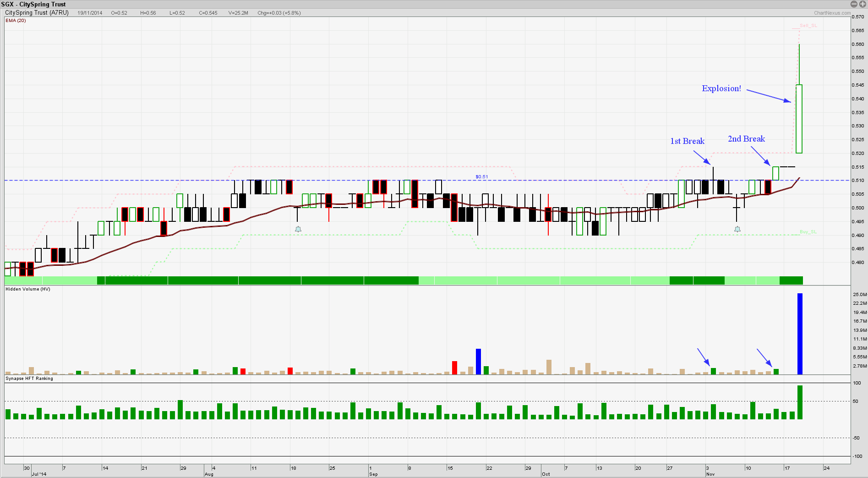Click the blue arrow pointing from Explosion! label
This screenshot has width=868, height=478.
click(769, 95)
